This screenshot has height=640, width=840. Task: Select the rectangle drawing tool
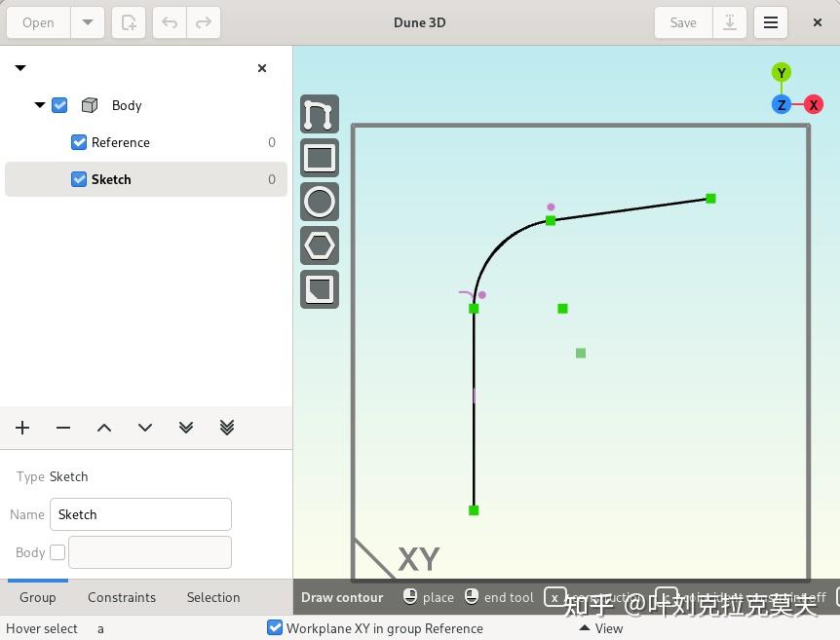click(319, 157)
